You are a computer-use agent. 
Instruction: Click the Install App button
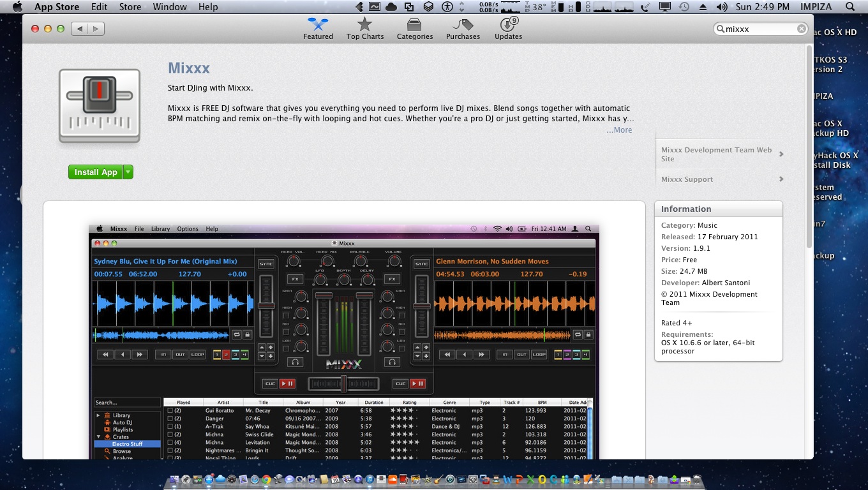click(96, 172)
